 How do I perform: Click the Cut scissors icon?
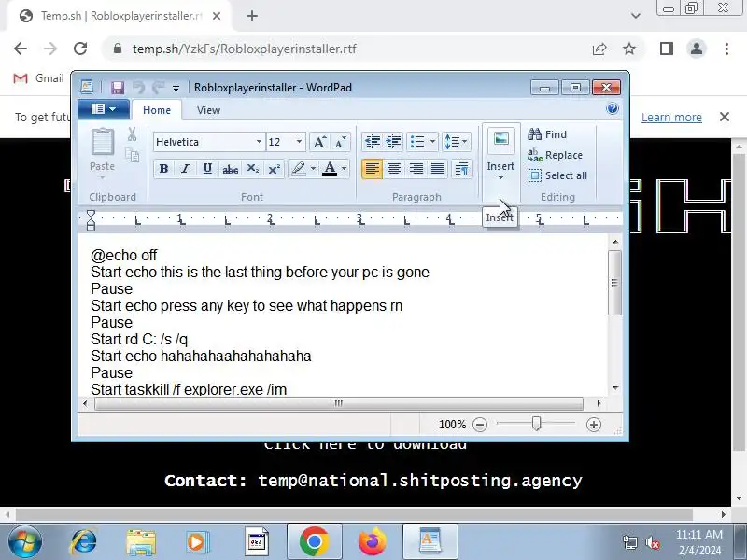[132, 133]
